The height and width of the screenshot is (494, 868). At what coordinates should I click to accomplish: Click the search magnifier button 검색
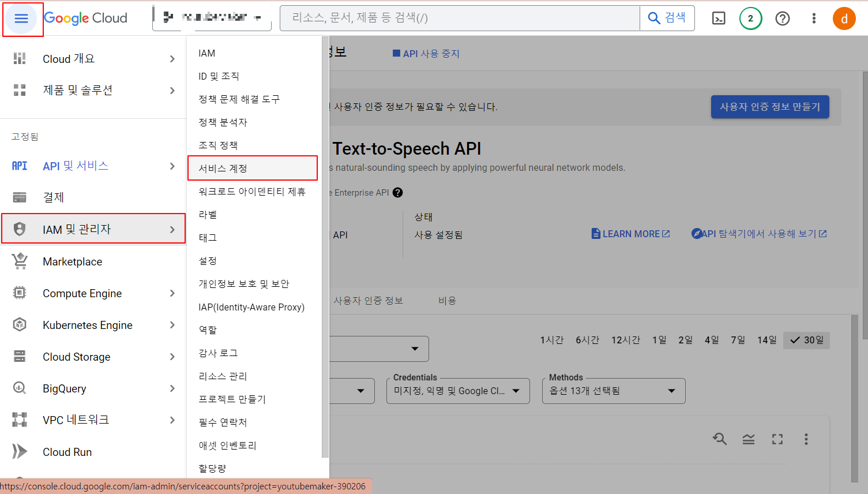click(x=667, y=18)
